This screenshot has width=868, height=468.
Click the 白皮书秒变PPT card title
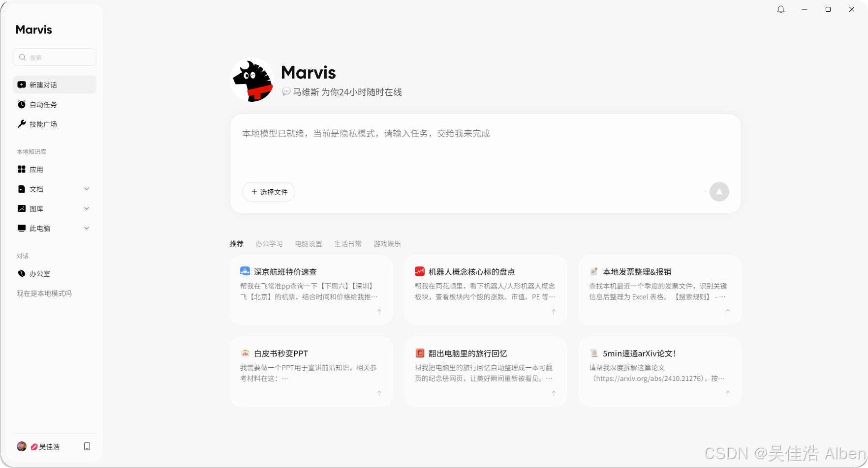click(281, 353)
